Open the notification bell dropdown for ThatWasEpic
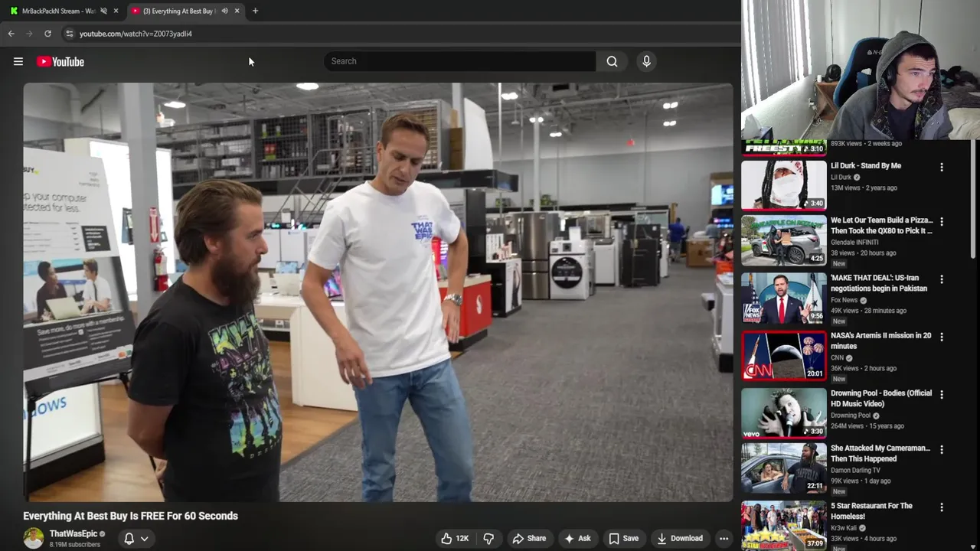This screenshot has height=551, width=980. pos(136,538)
